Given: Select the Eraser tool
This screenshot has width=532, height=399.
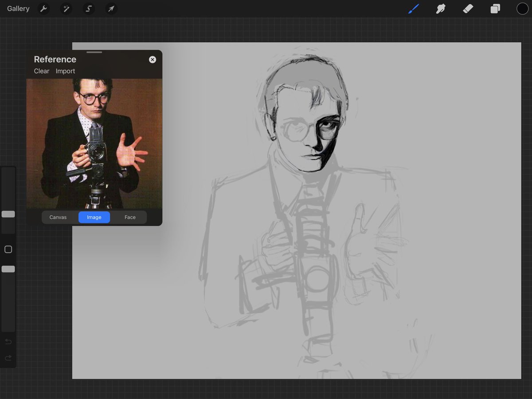Looking at the screenshot, I should click(468, 8).
